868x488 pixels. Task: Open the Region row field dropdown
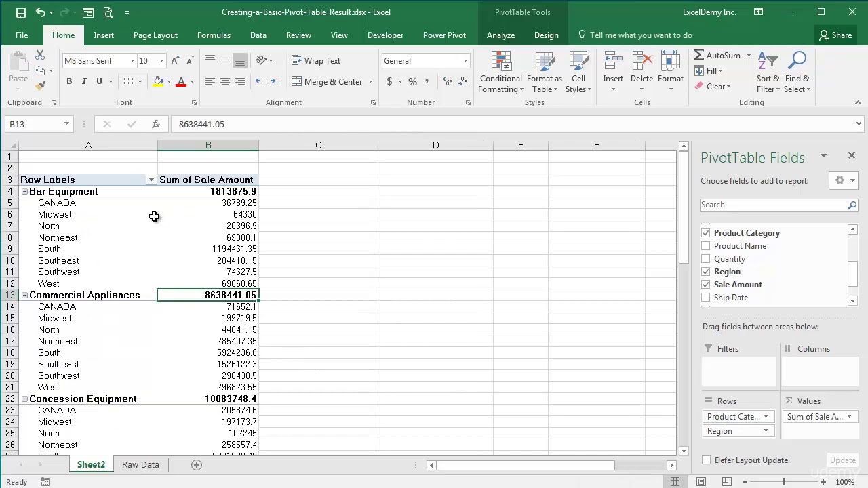click(x=766, y=431)
